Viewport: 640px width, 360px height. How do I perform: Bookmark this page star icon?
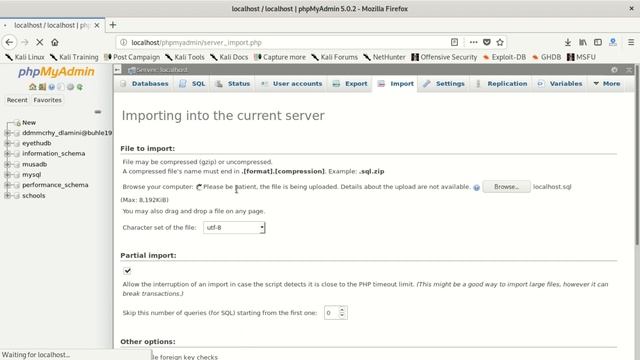click(x=500, y=42)
